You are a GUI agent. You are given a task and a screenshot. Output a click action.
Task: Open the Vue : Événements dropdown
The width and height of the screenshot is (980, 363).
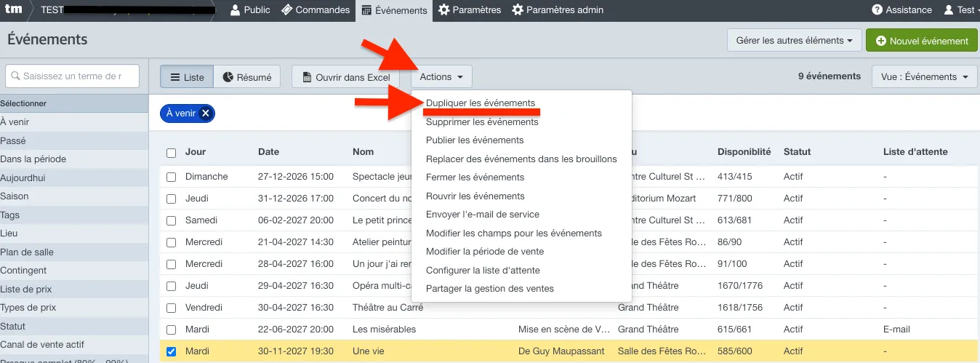point(925,77)
